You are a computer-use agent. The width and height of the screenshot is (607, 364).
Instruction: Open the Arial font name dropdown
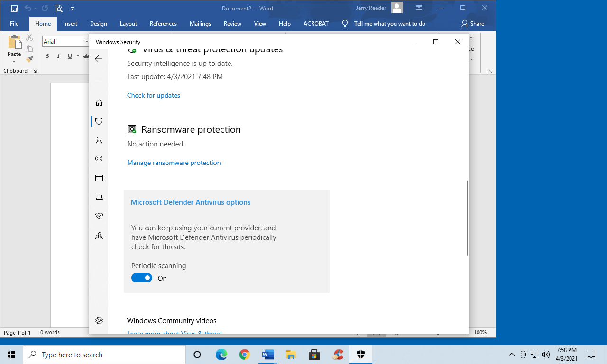pos(87,42)
